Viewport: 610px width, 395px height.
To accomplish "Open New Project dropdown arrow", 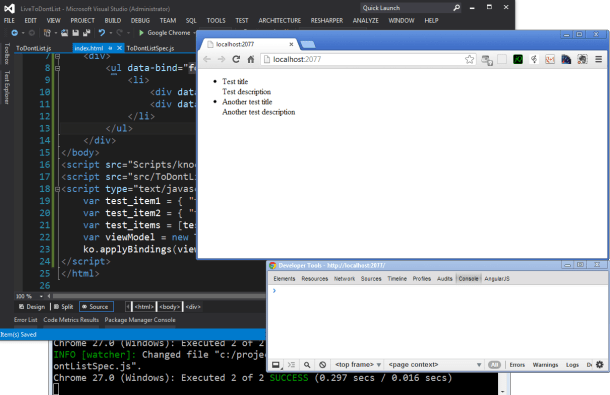I will [x=56, y=33].
